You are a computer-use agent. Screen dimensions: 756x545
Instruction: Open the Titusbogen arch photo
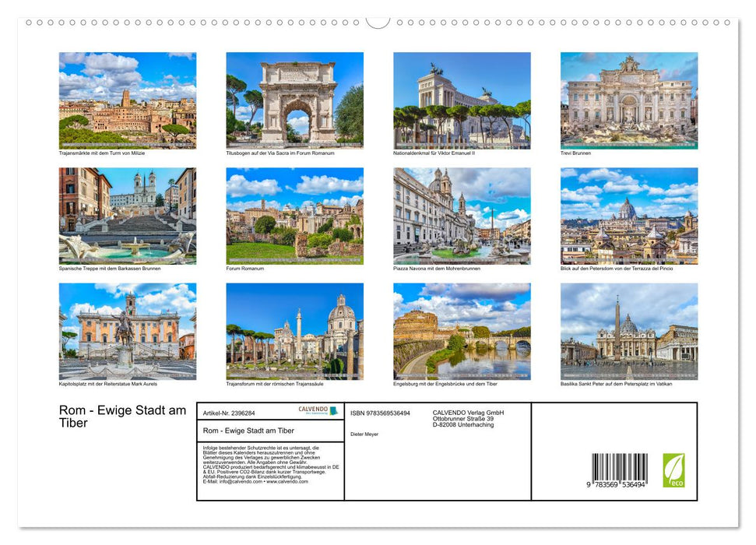(x=294, y=100)
